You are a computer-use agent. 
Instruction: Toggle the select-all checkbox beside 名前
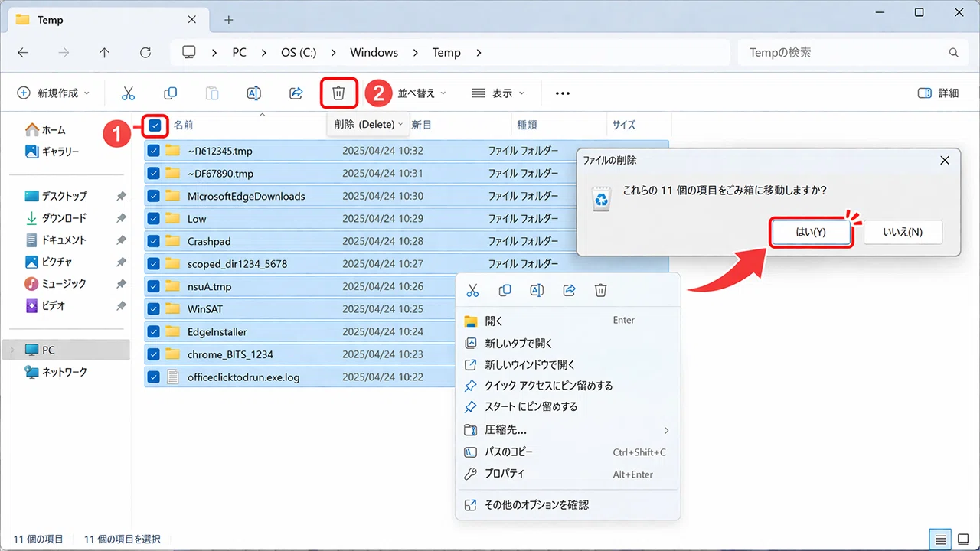(x=155, y=125)
